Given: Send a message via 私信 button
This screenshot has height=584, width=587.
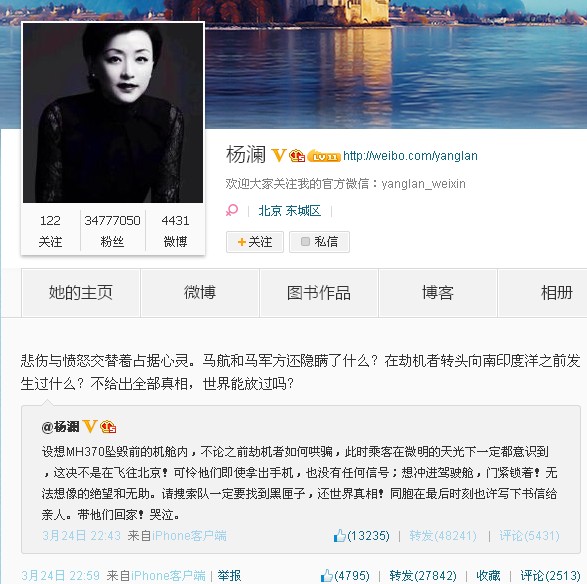Looking at the screenshot, I should 319,242.
